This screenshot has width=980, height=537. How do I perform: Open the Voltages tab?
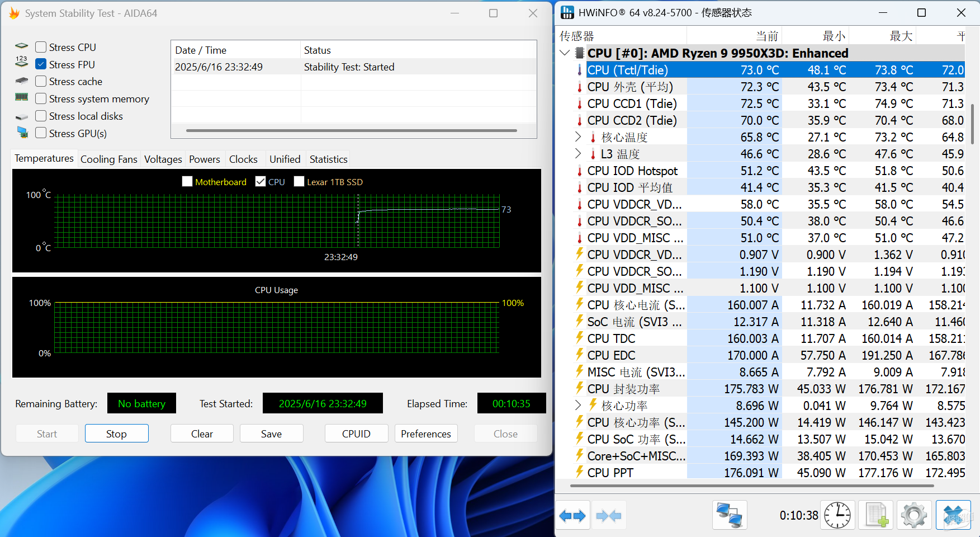point(163,159)
